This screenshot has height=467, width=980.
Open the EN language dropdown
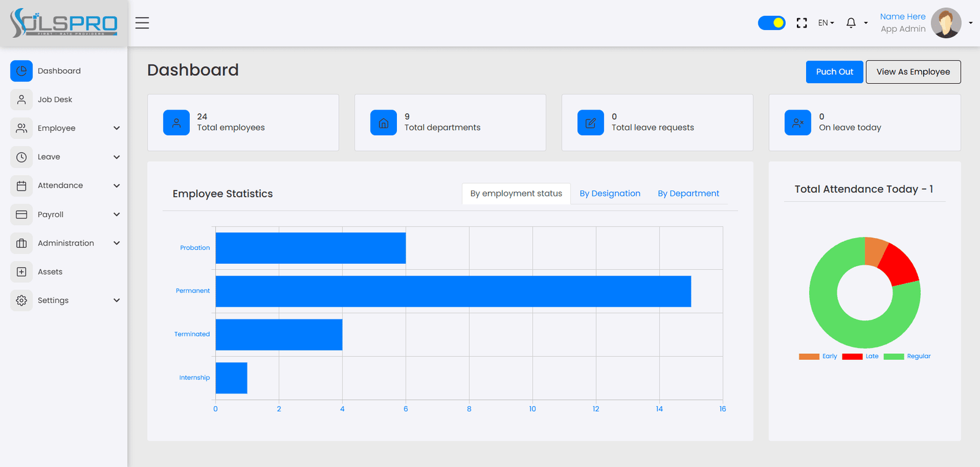[x=826, y=23]
